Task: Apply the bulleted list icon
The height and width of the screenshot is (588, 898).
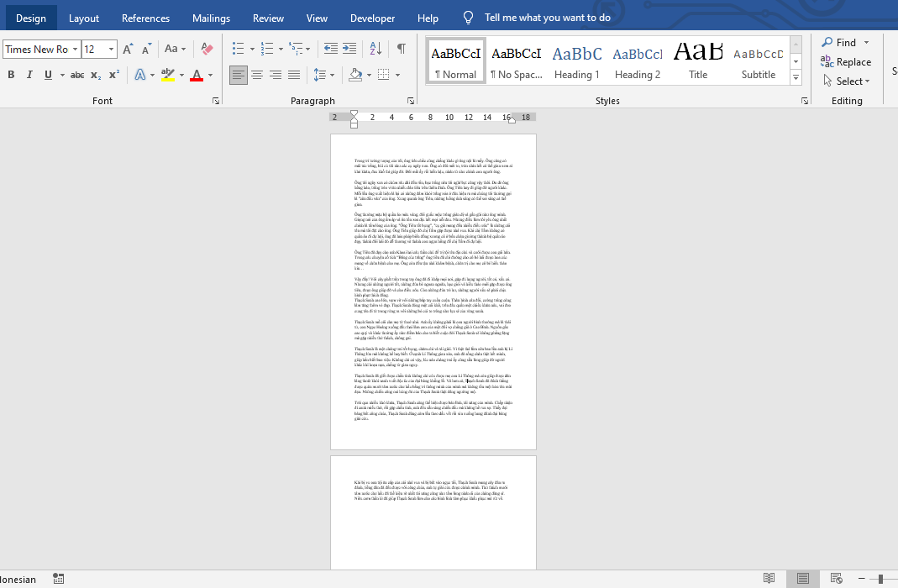Action: (x=239, y=49)
